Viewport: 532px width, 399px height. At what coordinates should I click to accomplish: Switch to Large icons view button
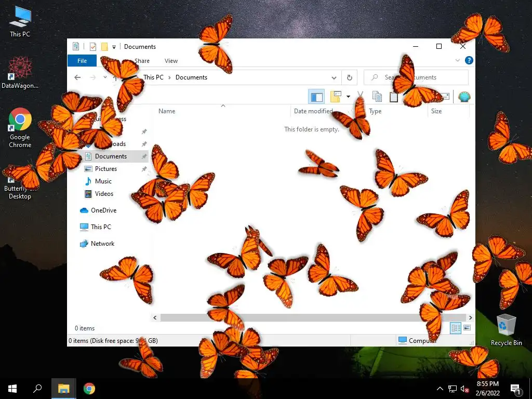467,328
